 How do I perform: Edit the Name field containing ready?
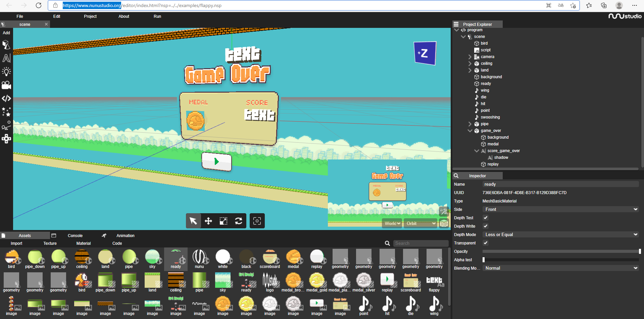(560, 184)
